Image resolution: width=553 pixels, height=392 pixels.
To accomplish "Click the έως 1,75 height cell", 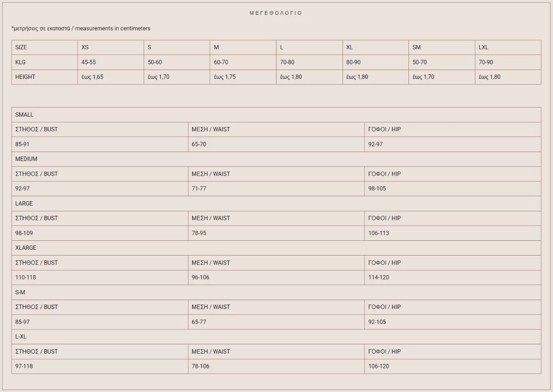I will 225,77.
